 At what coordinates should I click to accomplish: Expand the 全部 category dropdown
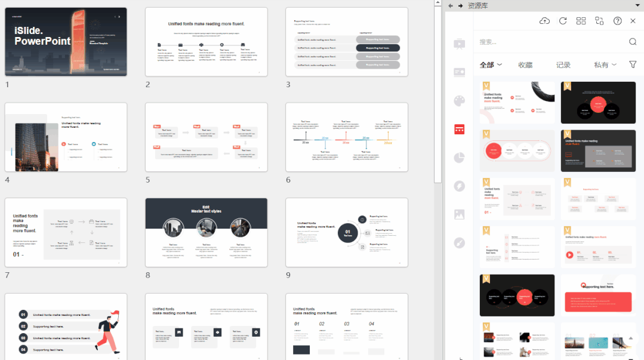pos(491,65)
